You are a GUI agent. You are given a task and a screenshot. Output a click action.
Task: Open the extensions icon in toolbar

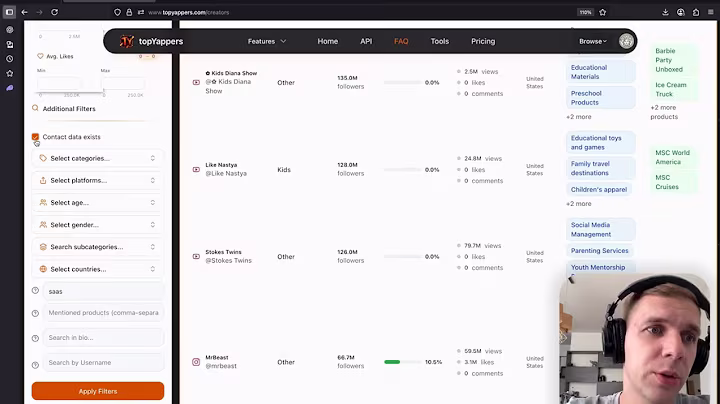696,12
